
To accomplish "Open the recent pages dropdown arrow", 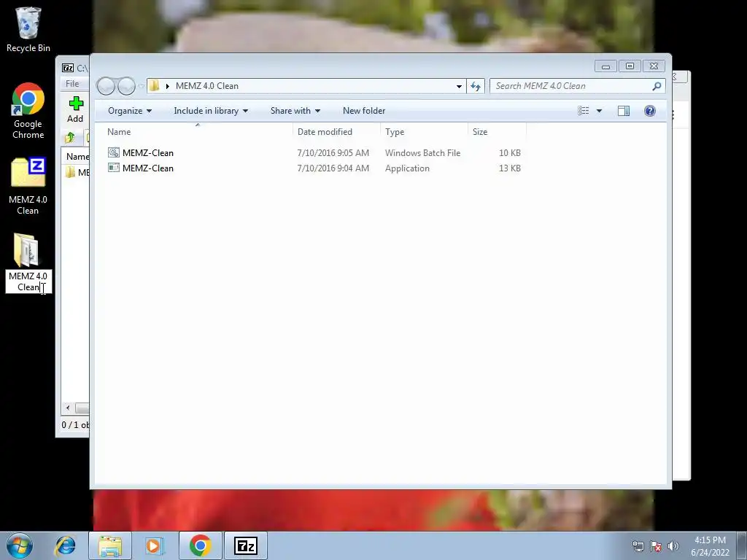I will (141, 86).
